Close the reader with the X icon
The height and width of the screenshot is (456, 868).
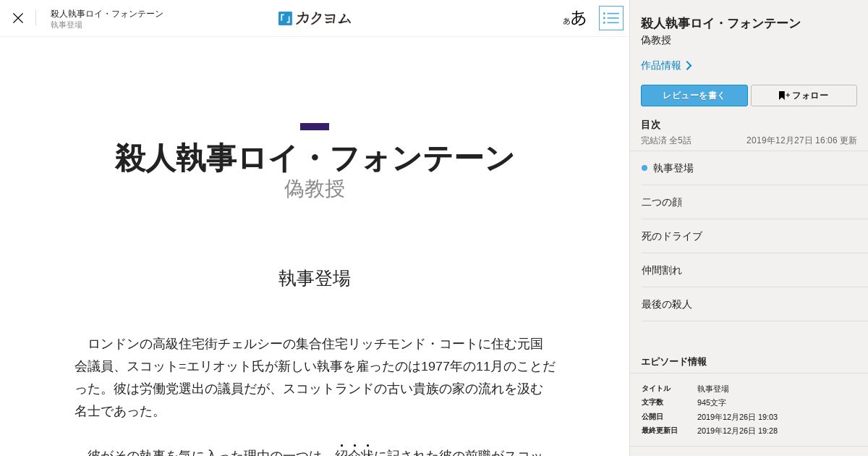tap(18, 18)
